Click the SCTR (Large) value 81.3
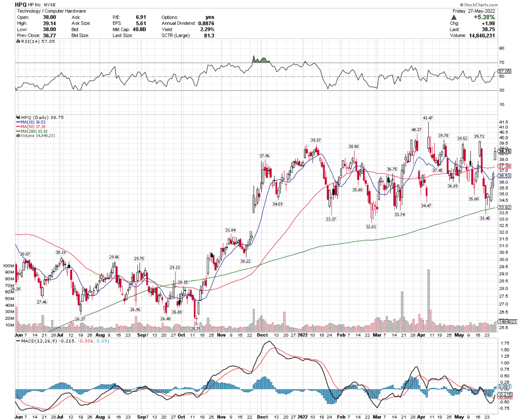 tap(209, 35)
